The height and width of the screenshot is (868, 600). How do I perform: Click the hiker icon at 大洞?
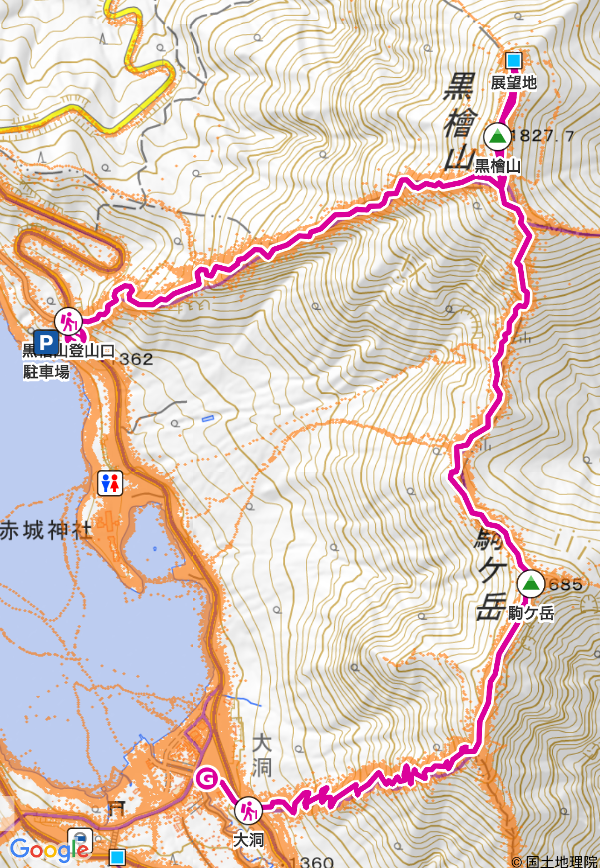tap(248, 810)
